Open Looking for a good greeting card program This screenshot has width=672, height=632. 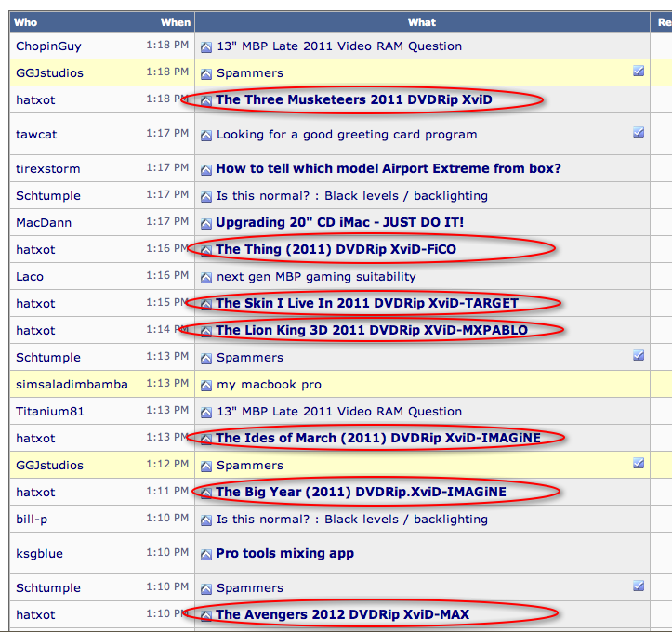click(x=347, y=135)
